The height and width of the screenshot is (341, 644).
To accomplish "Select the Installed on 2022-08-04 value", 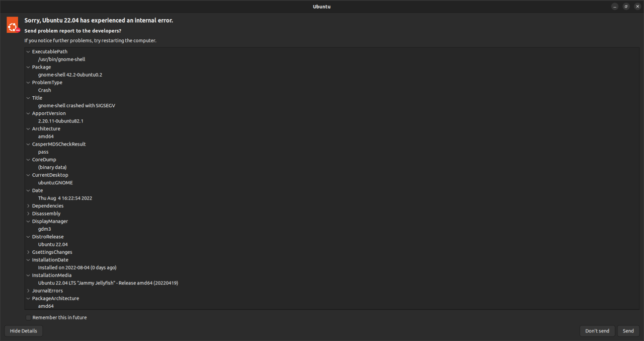I will click(77, 267).
